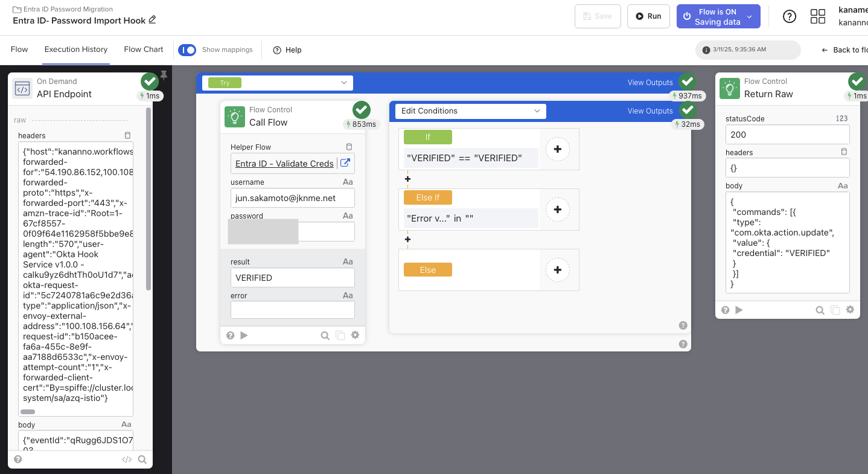Switch to the Flow tab
The width and height of the screenshot is (868, 474).
19,50
